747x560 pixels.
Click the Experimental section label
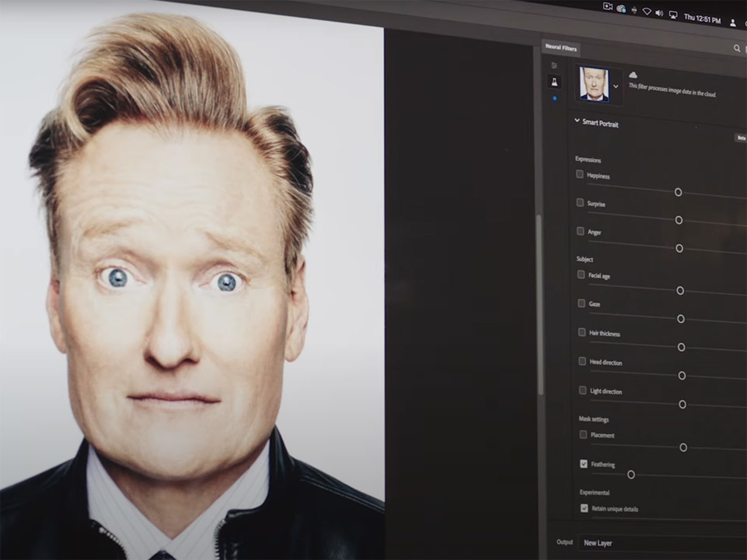[x=595, y=492]
